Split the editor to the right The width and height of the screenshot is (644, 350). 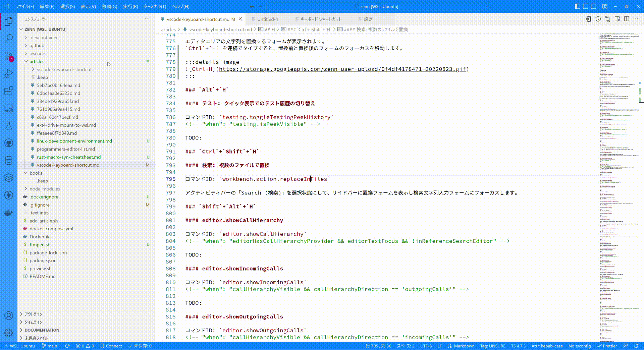pos(627,19)
